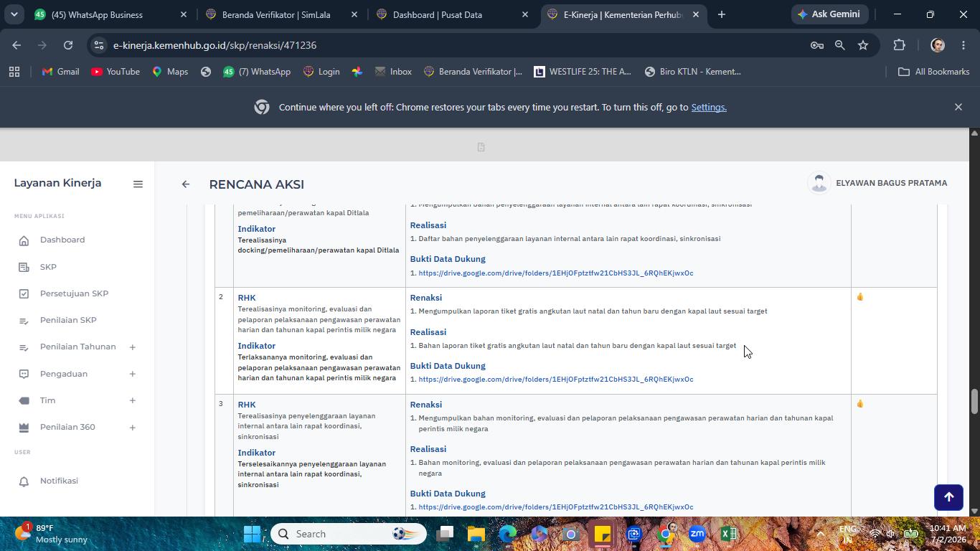Image resolution: width=980 pixels, height=551 pixels.
Task: Open the Windows Start menu
Action: coord(252,534)
